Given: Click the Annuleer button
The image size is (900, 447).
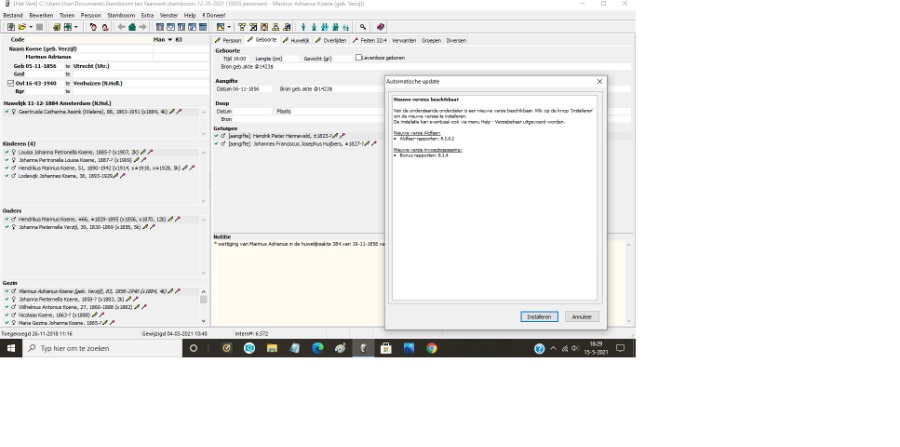Looking at the screenshot, I should [x=581, y=316].
